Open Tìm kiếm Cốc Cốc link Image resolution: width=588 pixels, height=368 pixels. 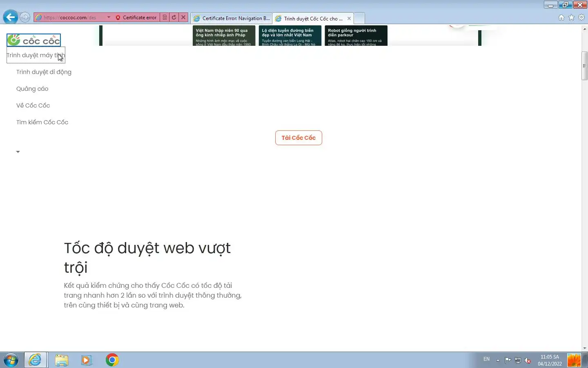pyautogui.click(x=42, y=122)
